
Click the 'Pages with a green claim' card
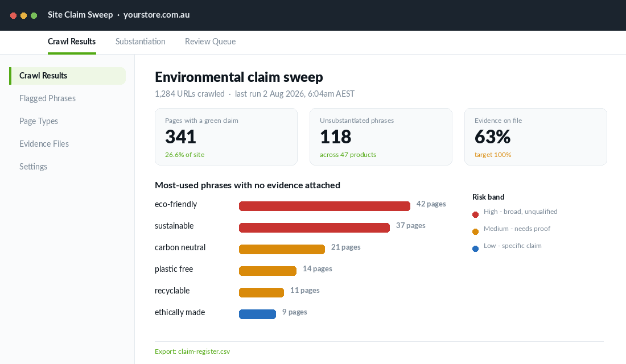[x=226, y=137]
